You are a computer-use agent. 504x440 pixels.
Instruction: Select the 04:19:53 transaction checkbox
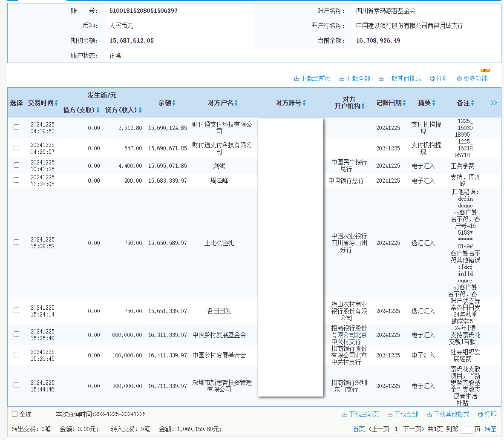(16, 127)
